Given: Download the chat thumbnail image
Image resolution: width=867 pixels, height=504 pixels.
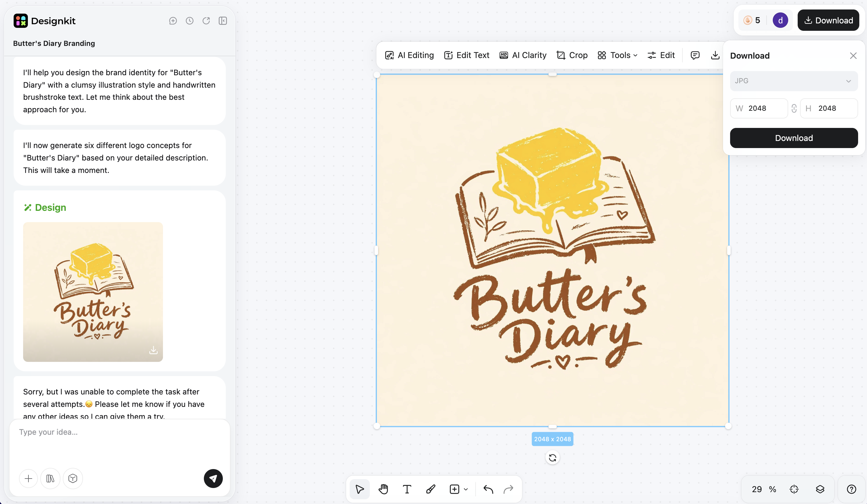Looking at the screenshot, I should tap(153, 350).
